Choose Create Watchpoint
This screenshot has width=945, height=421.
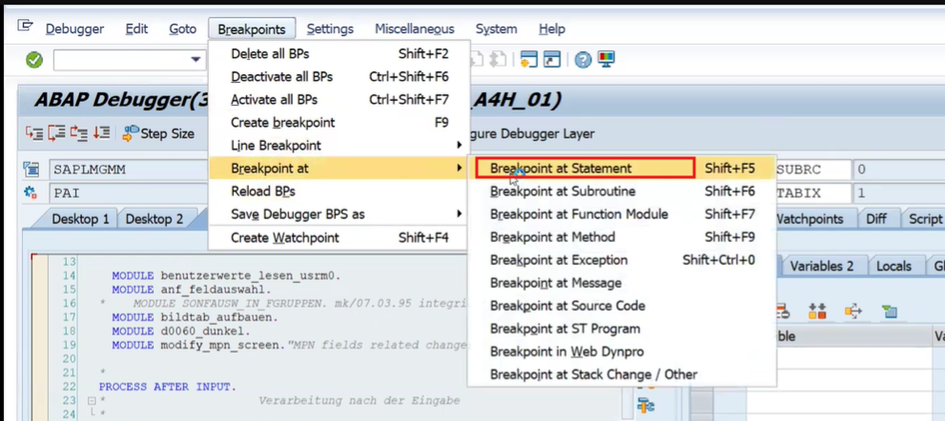339,237
